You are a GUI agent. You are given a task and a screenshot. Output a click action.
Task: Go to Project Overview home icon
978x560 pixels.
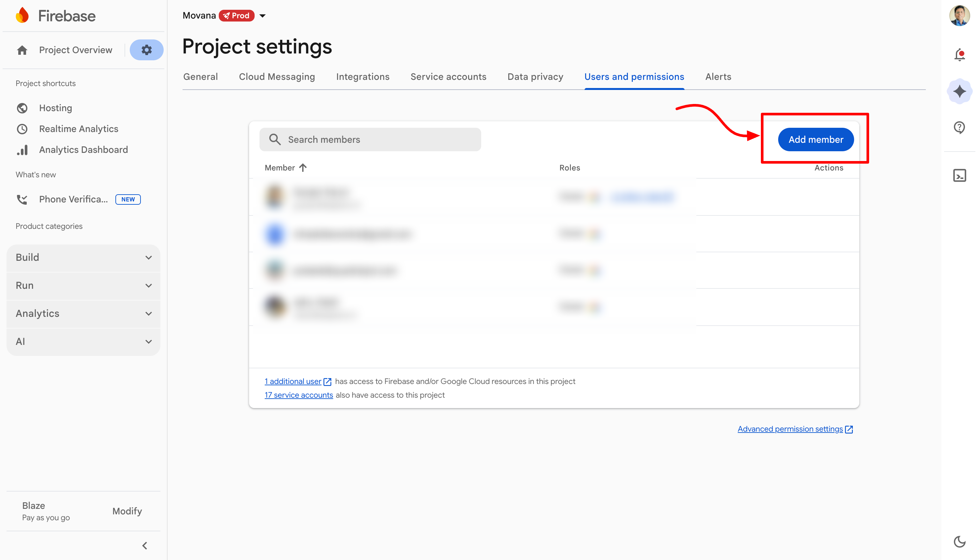pyautogui.click(x=22, y=50)
